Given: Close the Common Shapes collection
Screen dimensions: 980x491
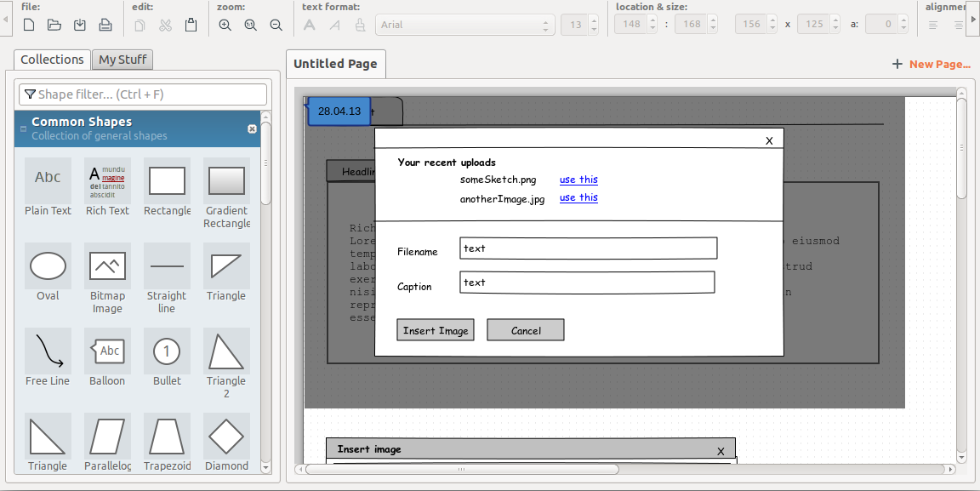Looking at the screenshot, I should (252, 128).
